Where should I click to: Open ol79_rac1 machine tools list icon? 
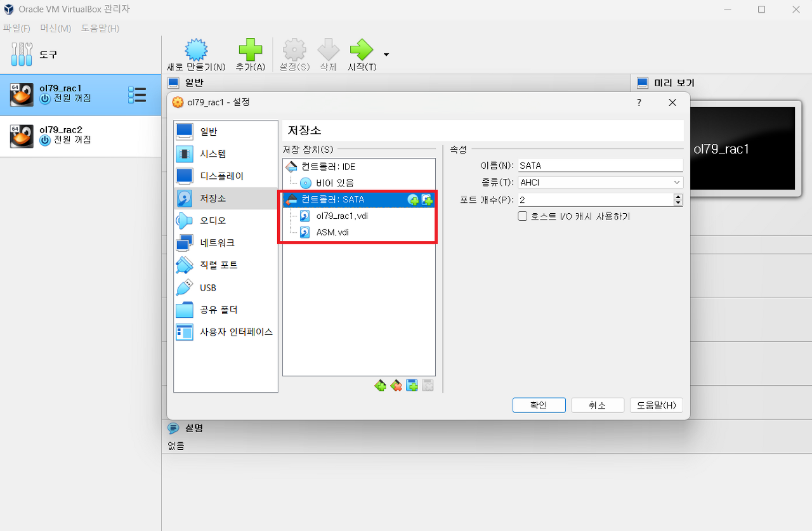(137, 95)
